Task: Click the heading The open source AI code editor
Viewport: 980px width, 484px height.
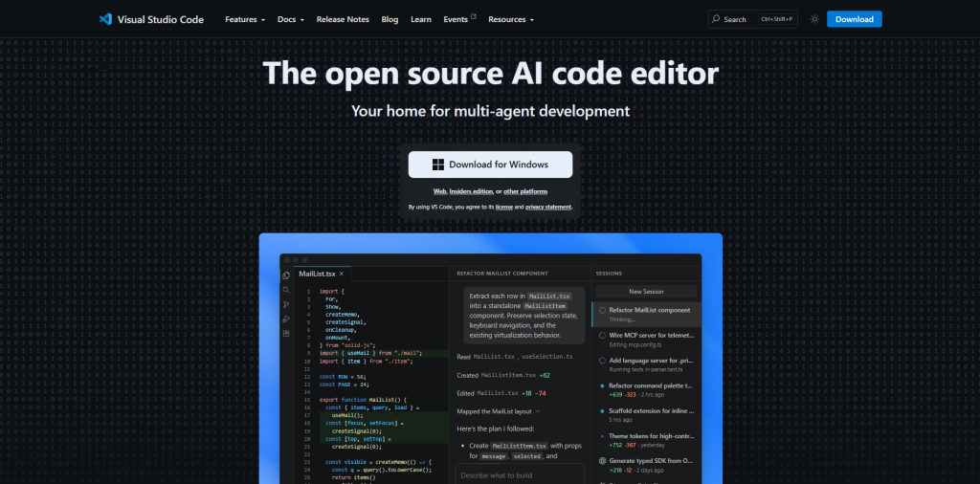Action: [x=491, y=73]
